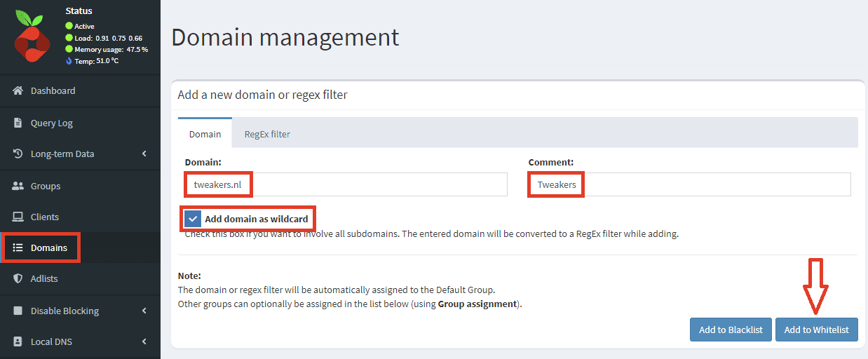868x359 pixels.
Task: Select the Domain tab
Action: [x=205, y=134]
